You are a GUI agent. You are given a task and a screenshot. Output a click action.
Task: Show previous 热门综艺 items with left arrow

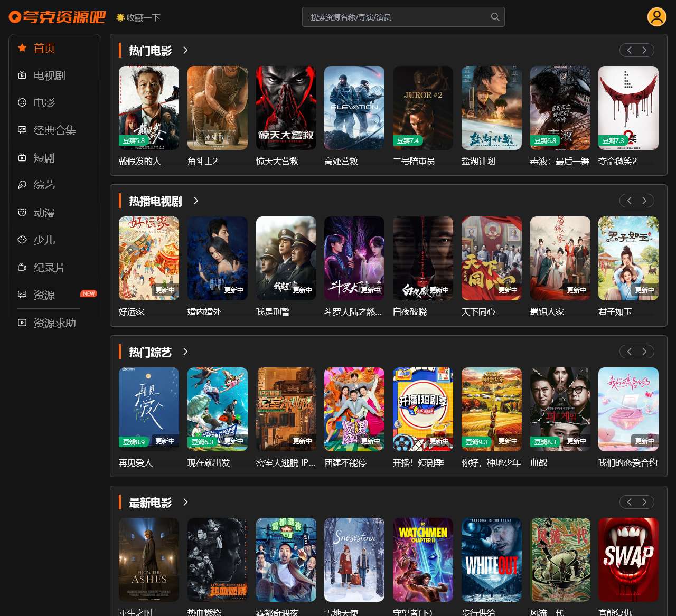(629, 352)
